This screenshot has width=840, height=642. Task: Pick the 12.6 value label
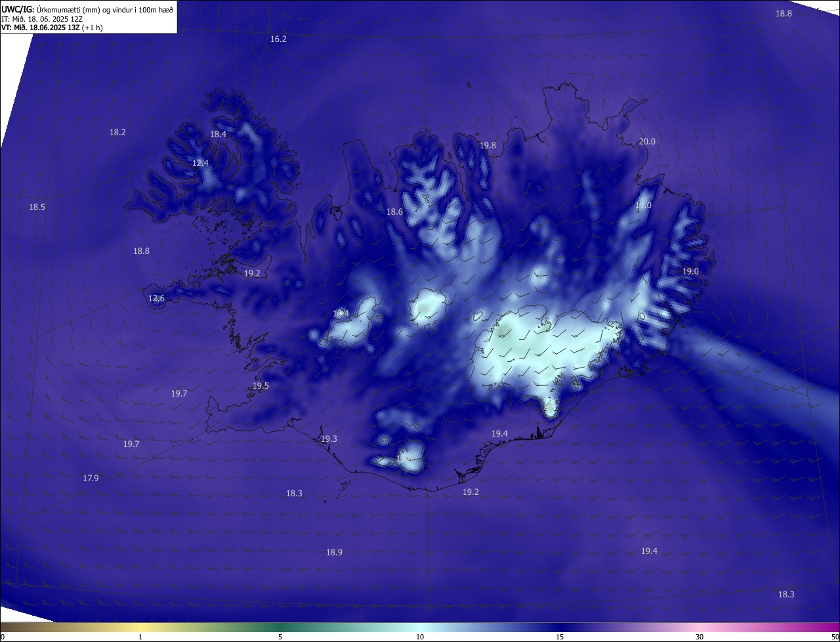(156, 299)
